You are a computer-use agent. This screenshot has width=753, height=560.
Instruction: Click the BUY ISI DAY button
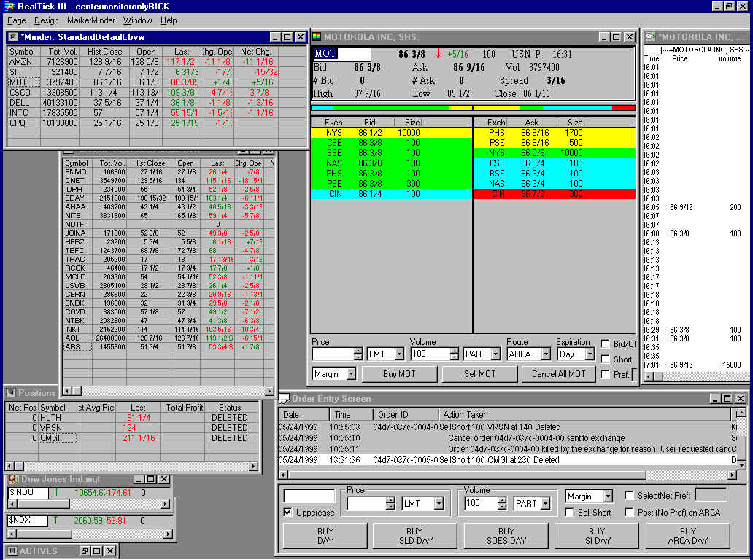coord(596,536)
